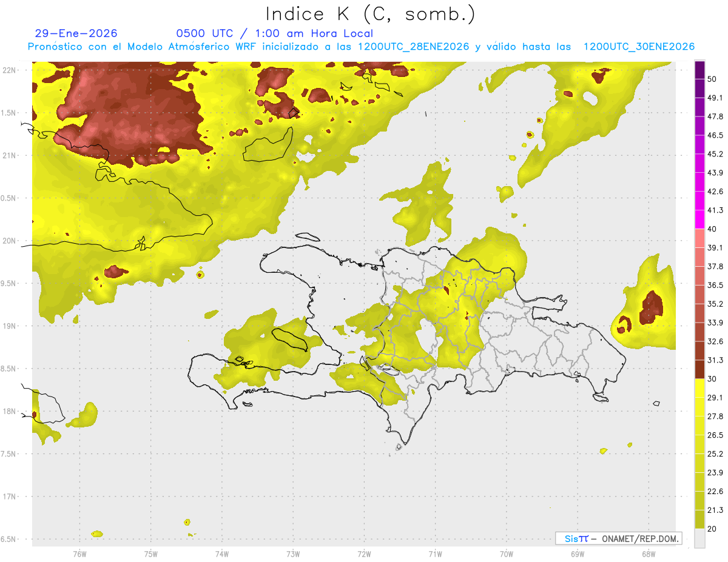Image resolution: width=728 pixels, height=562 pixels.
Task: Click the "Sisπ - ONAMET/REP.DOM." credit box
Action: click(619, 538)
